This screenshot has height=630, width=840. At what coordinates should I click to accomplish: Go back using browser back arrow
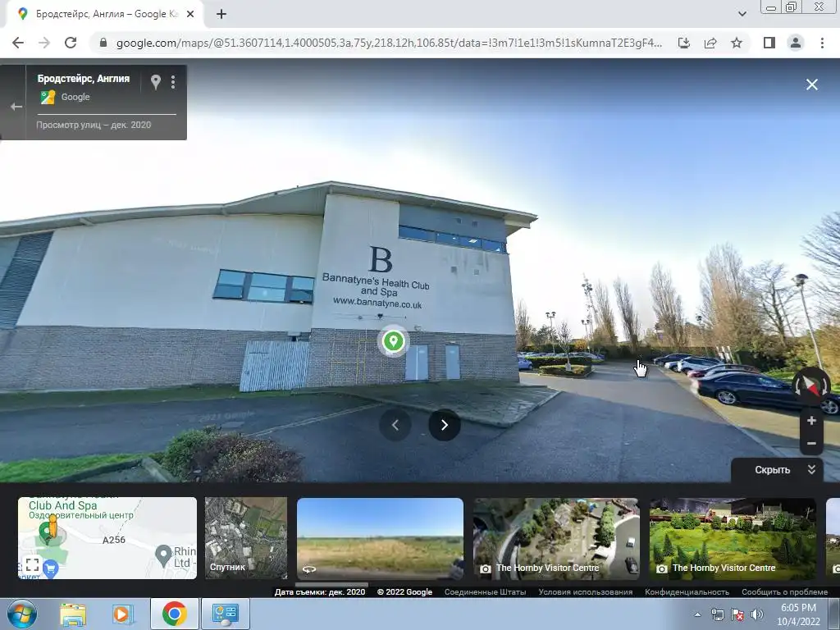point(18,43)
